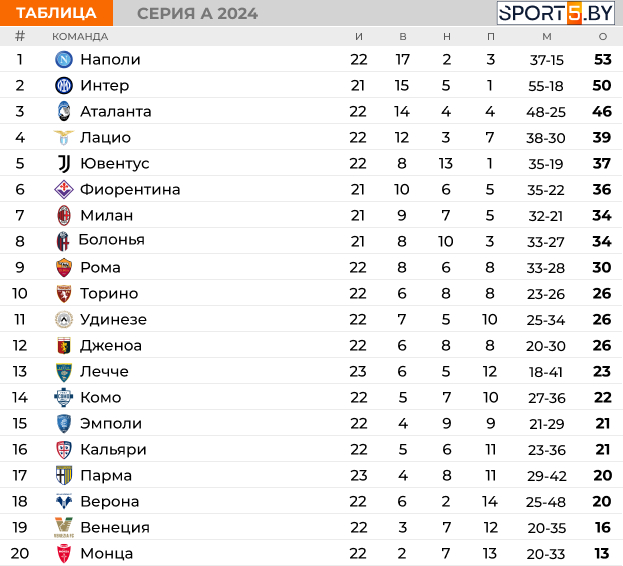Click the О points column header

tap(603, 37)
